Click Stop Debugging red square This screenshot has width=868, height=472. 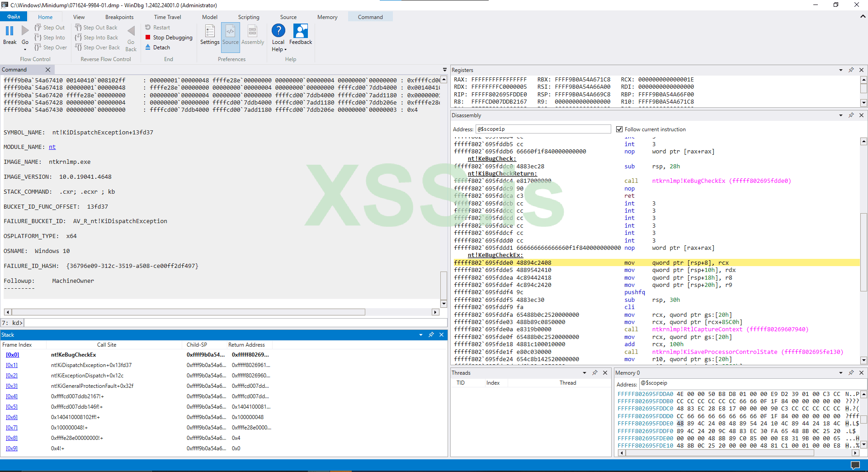click(148, 38)
